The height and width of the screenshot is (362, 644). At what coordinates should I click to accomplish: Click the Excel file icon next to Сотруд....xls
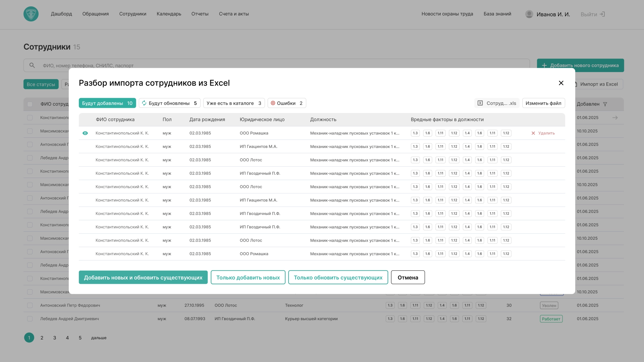(x=480, y=103)
